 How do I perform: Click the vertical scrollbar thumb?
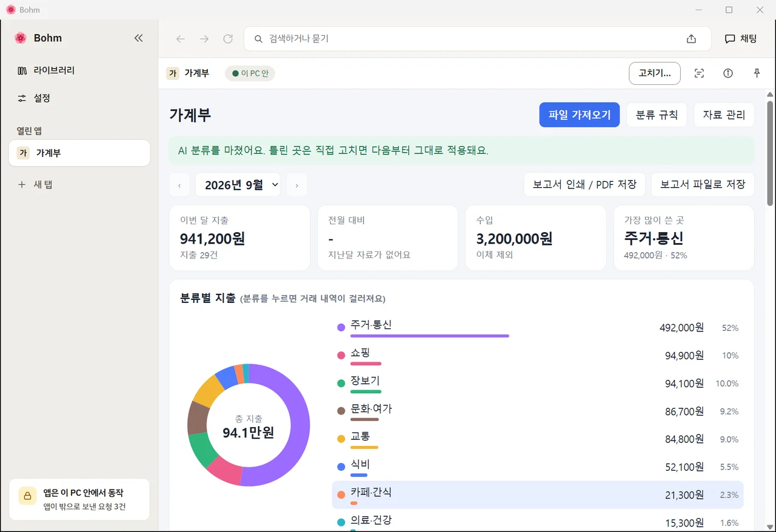pos(770,152)
